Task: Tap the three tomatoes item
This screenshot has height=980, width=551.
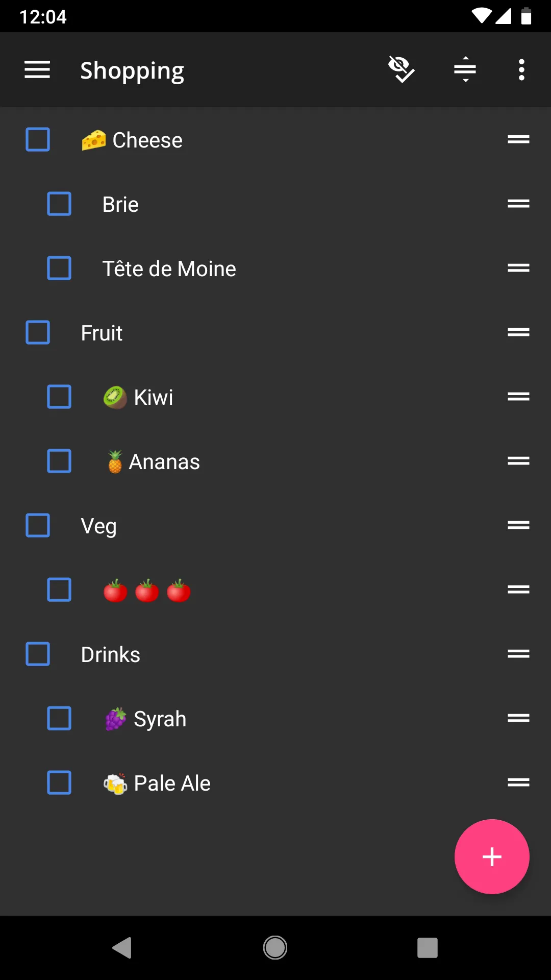Action: (x=147, y=590)
